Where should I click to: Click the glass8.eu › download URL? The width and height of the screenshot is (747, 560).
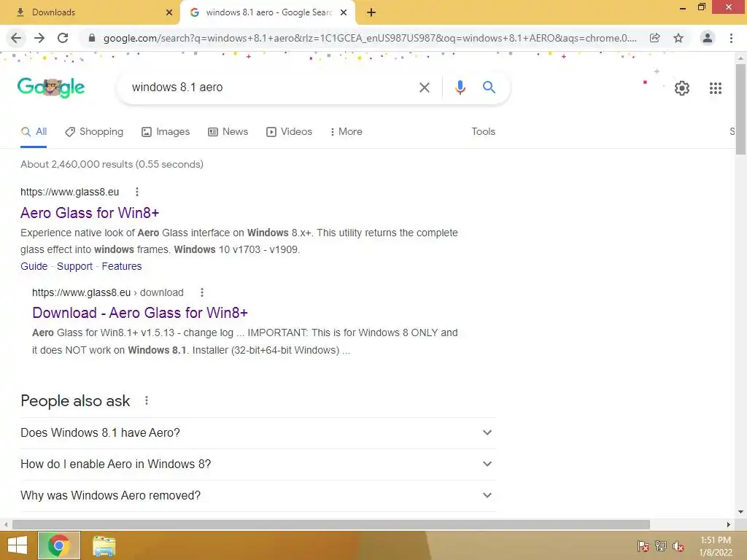coord(108,292)
